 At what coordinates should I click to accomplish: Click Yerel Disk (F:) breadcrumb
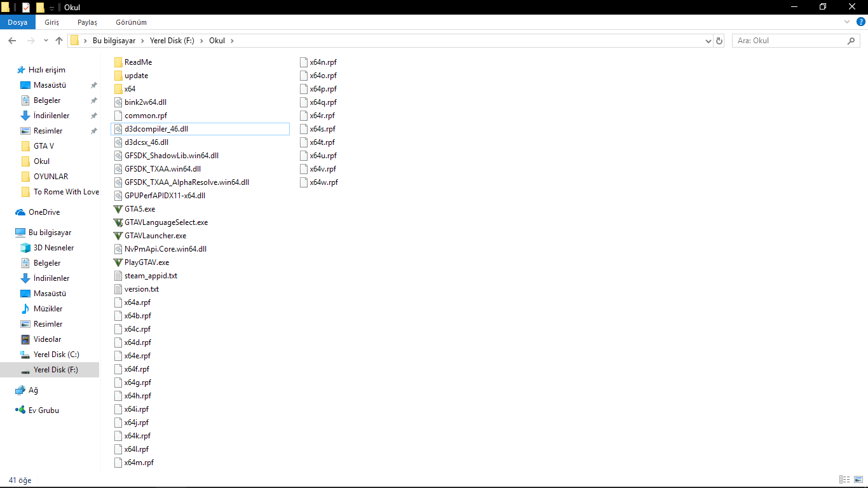(x=172, y=41)
